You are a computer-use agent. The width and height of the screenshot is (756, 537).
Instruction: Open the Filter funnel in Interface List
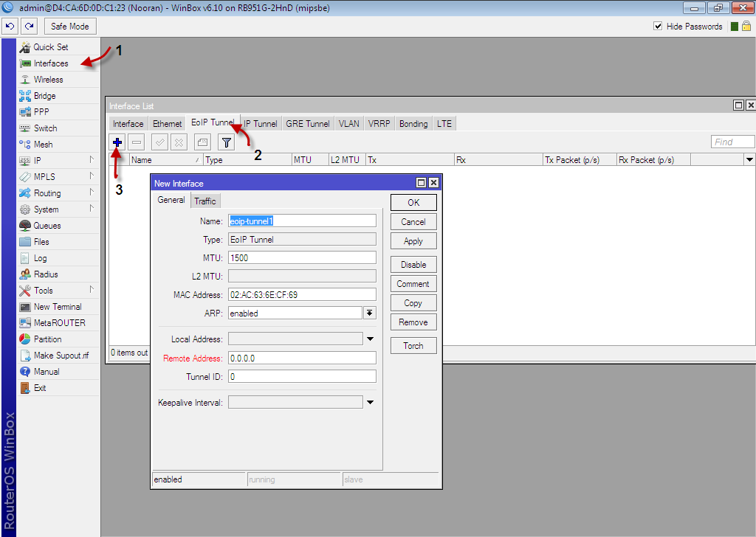(226, 142)
